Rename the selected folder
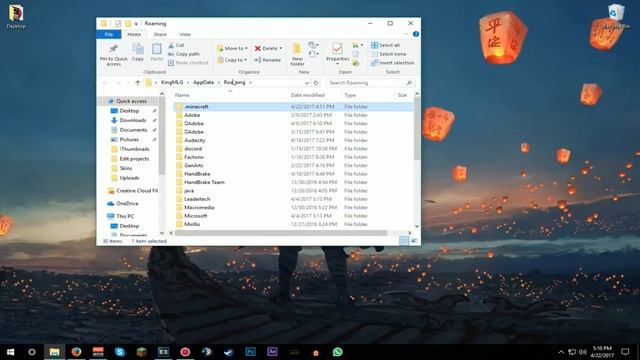 tap(268, 60)
